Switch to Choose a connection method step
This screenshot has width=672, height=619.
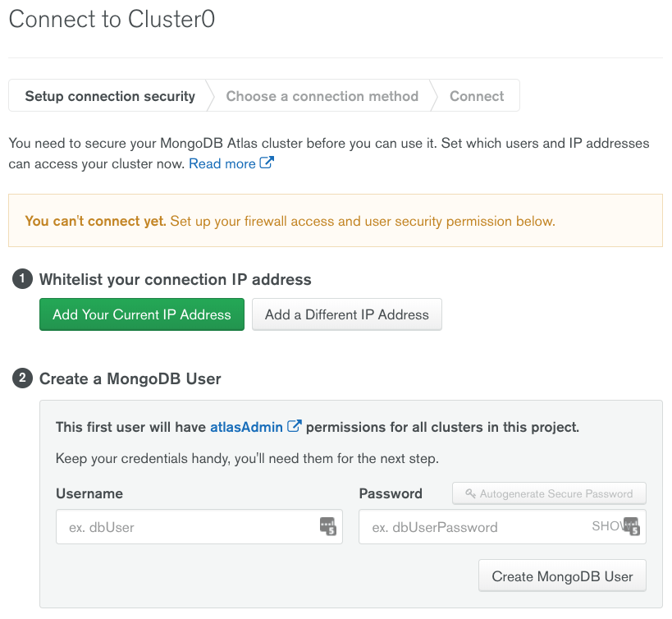(322, 96)
